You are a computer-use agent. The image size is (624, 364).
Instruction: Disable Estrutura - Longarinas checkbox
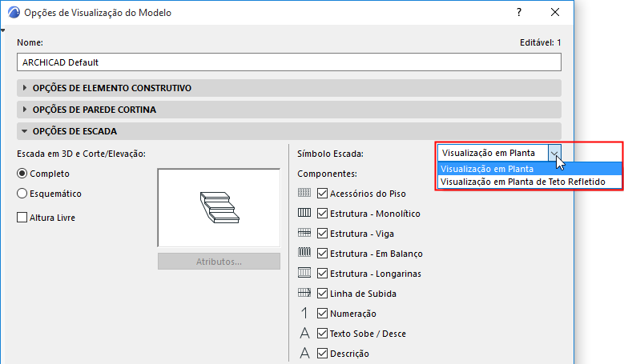pyautogui.click(x=322, y=274)
